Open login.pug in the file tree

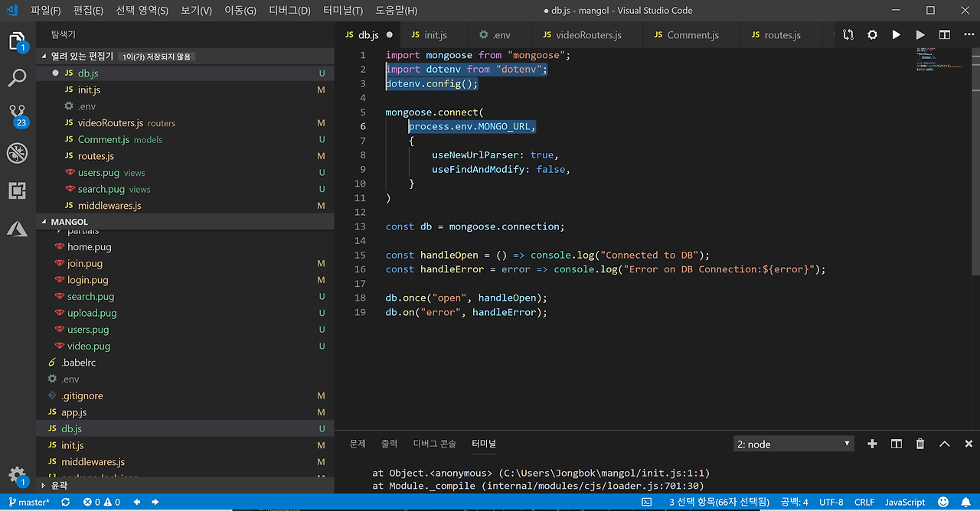[87, 280]
